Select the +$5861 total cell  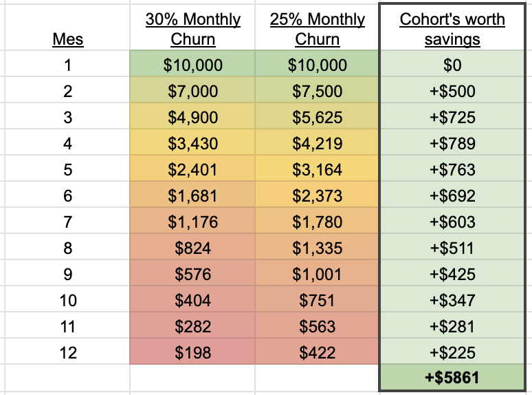click(x=452, y=379)
